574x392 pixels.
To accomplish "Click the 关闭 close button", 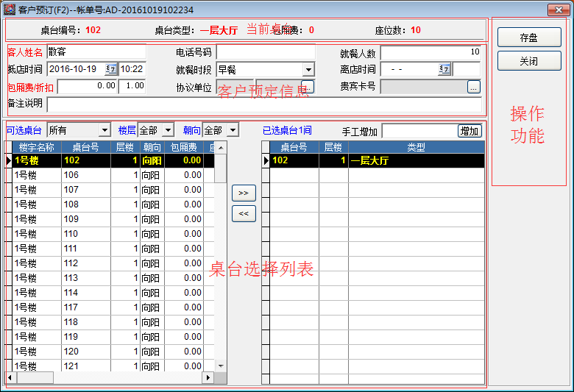I will point(528,61).
